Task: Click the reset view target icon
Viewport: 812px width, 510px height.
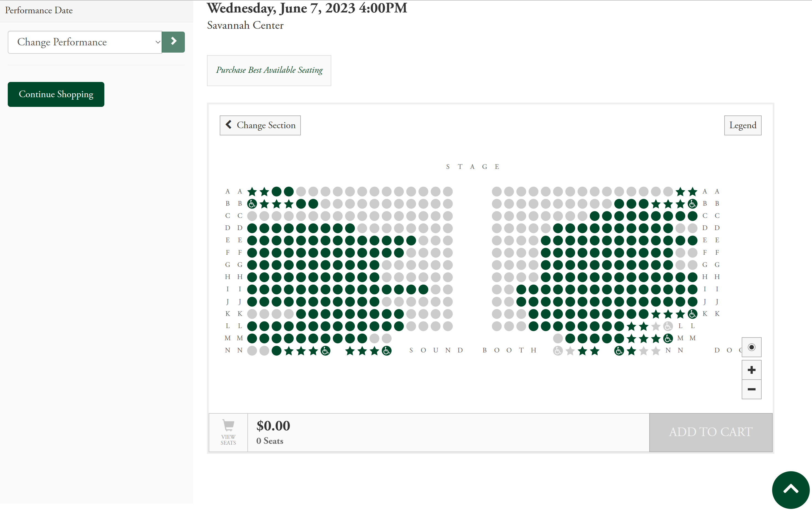Action: pyautogui.click(x=751, y=347)
